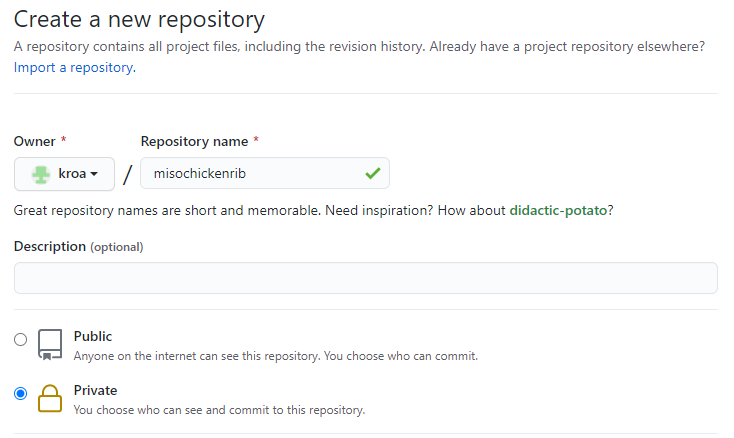Click the 'Repository name' label
The width and height of the screenshot is (734, 438).
[x=195, y=141]
